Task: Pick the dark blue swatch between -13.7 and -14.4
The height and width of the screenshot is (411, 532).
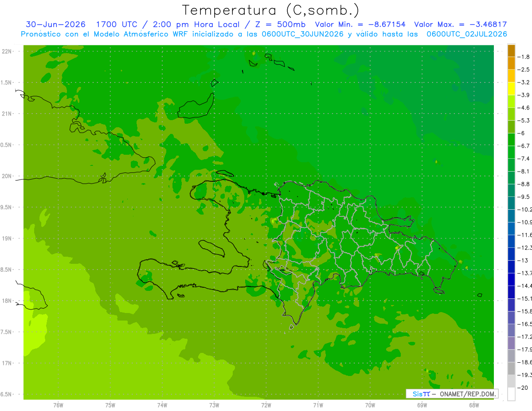Action: coord(511,279)
